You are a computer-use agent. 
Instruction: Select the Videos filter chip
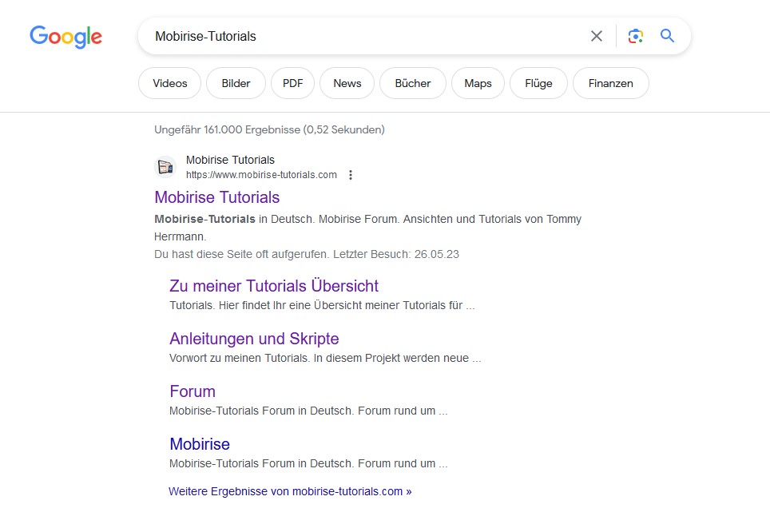click(169, 83)
